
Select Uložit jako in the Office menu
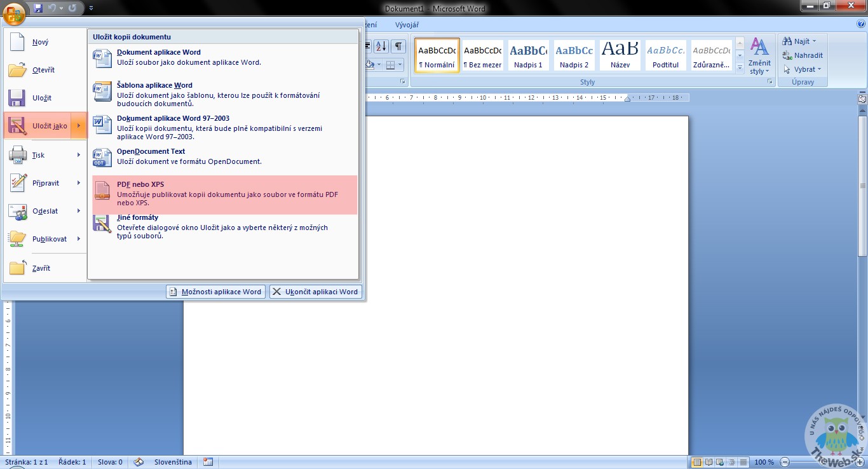(38, 126)
